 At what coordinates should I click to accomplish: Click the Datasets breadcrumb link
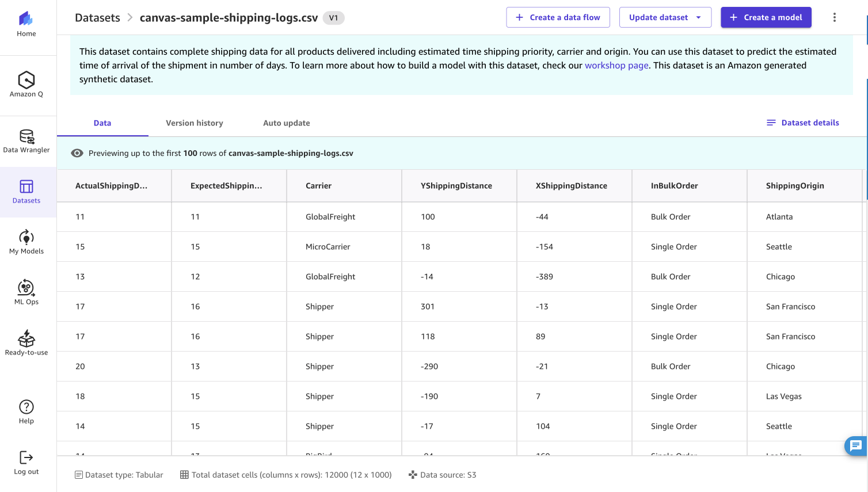[x=97, y=17]
